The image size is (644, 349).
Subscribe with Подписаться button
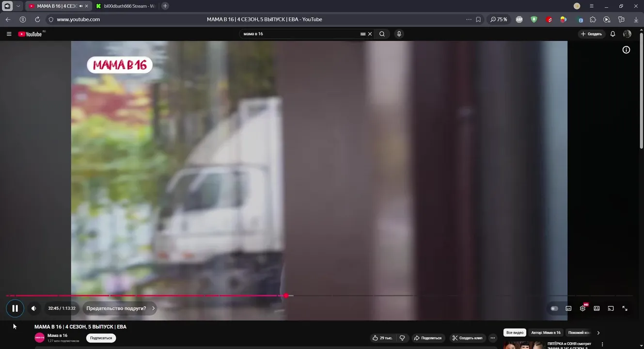101,338
